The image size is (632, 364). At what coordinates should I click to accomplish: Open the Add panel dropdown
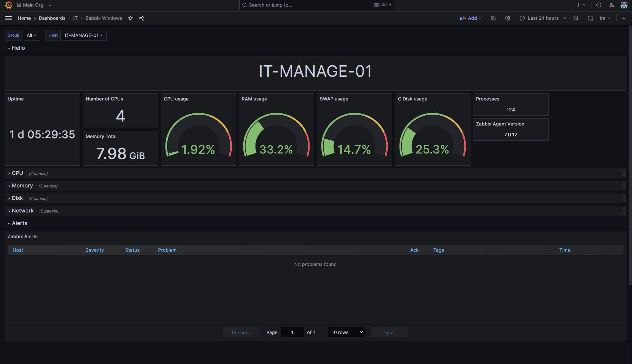(471, 18)
